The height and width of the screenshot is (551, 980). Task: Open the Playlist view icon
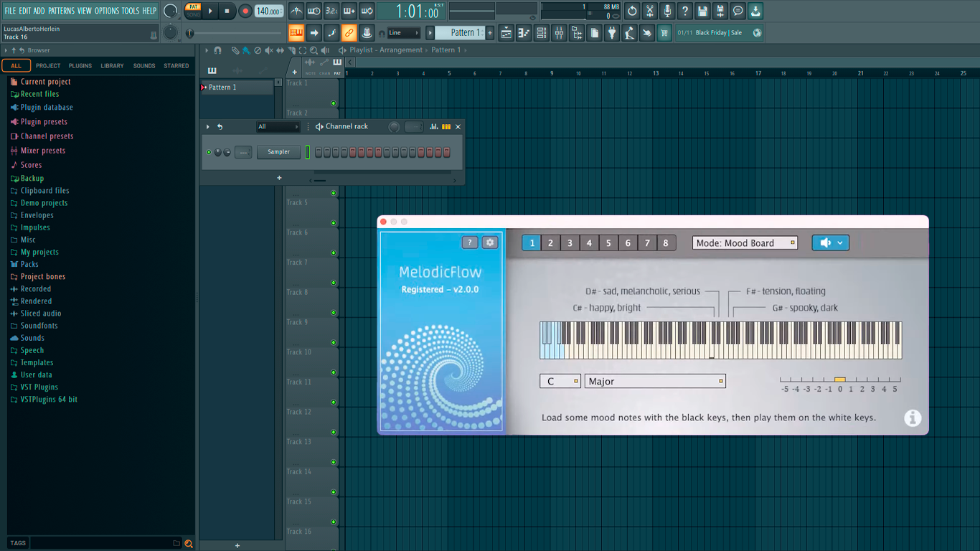pyautogui.click(x=507, y=33)
